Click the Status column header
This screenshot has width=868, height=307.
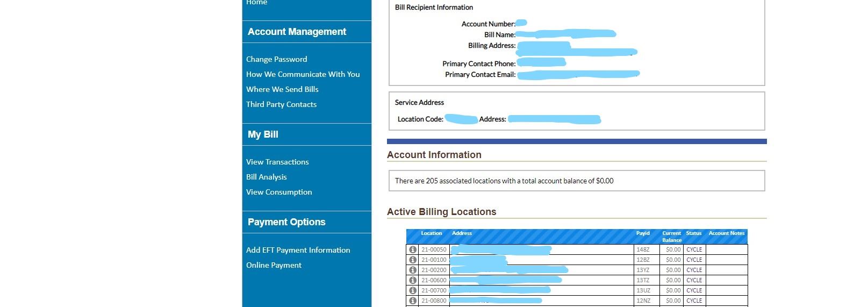693,233
